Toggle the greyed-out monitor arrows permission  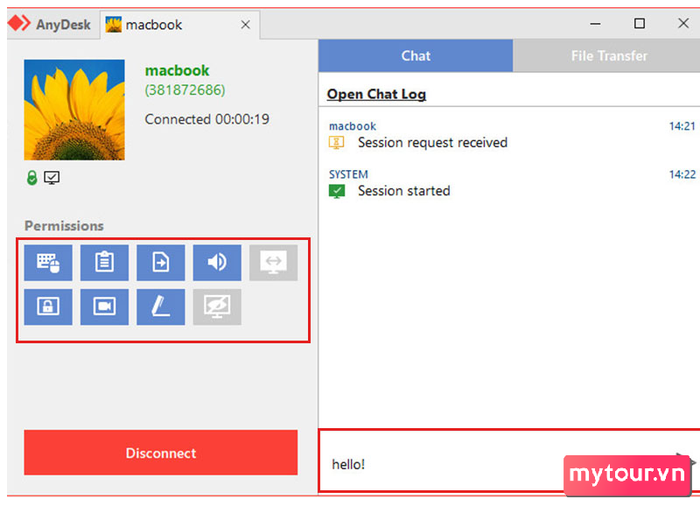[x=273, y=262]
